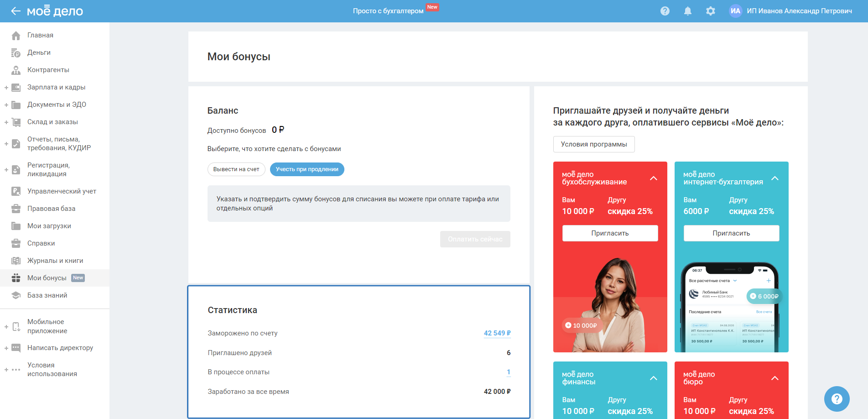Image resolution: width=868 pixels, height=419 pixels.
Task: Invite a friend to интернет-бухгалтерия
Action: coord(732,233)
